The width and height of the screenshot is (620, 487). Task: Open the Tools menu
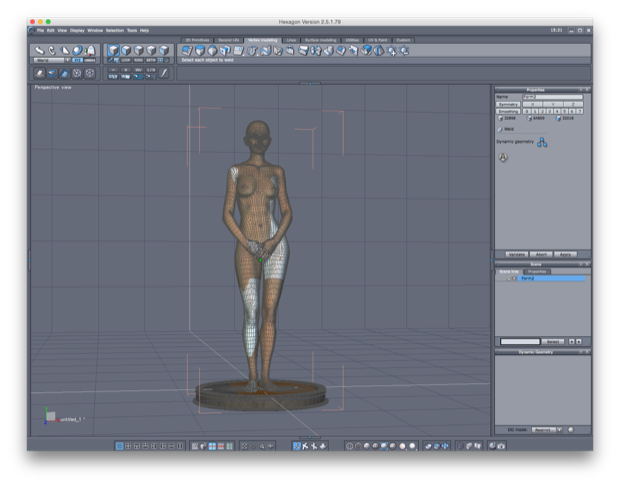(x=132, y=30)
